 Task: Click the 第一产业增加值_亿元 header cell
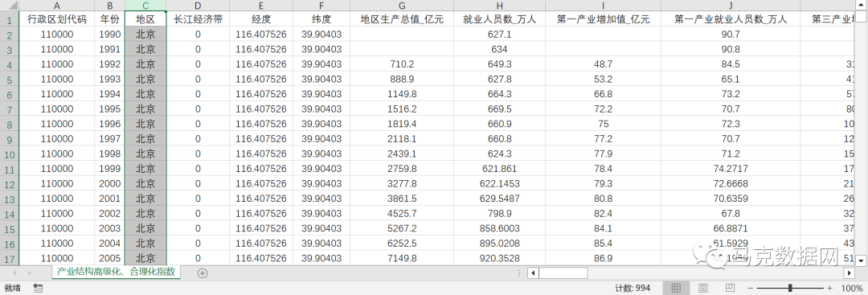tap(603, 19)
